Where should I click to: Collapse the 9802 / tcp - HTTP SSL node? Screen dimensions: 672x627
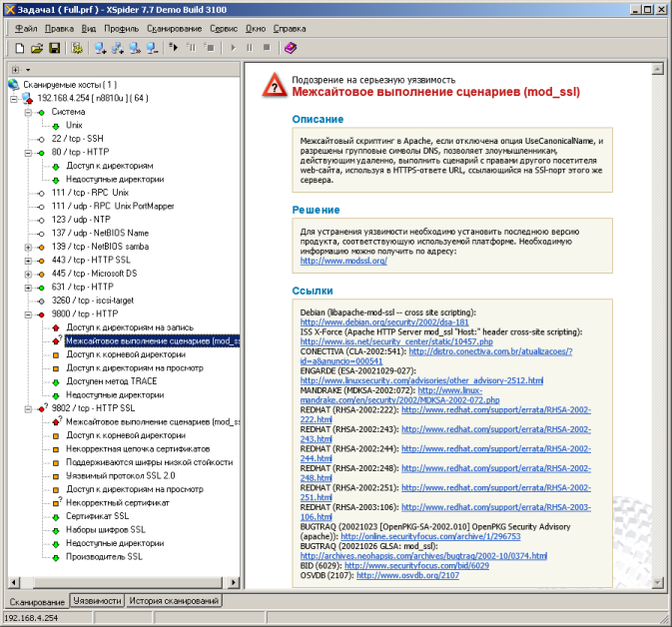(x=28, y=409)
